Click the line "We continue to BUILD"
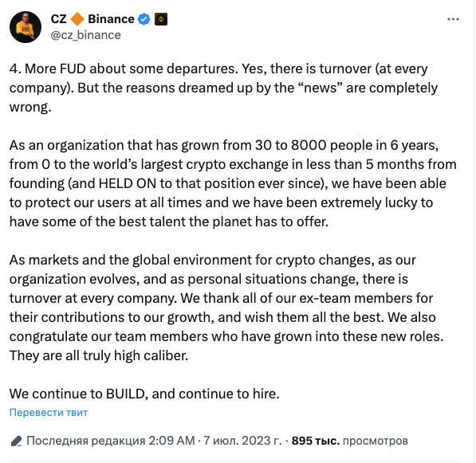 [x=144, y=394]
